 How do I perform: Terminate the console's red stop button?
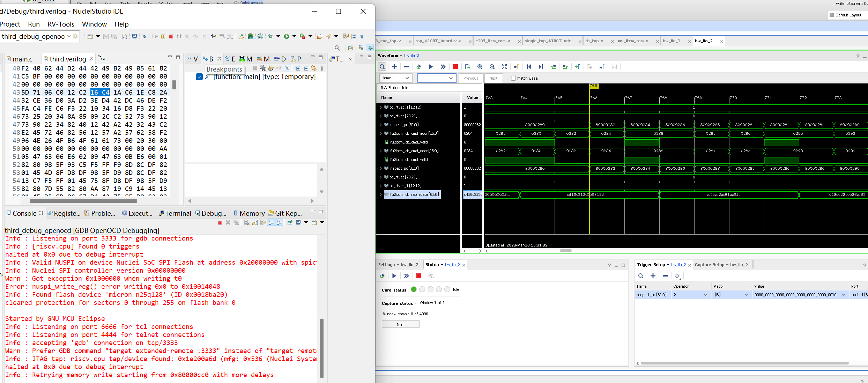[x=220, y=222]
